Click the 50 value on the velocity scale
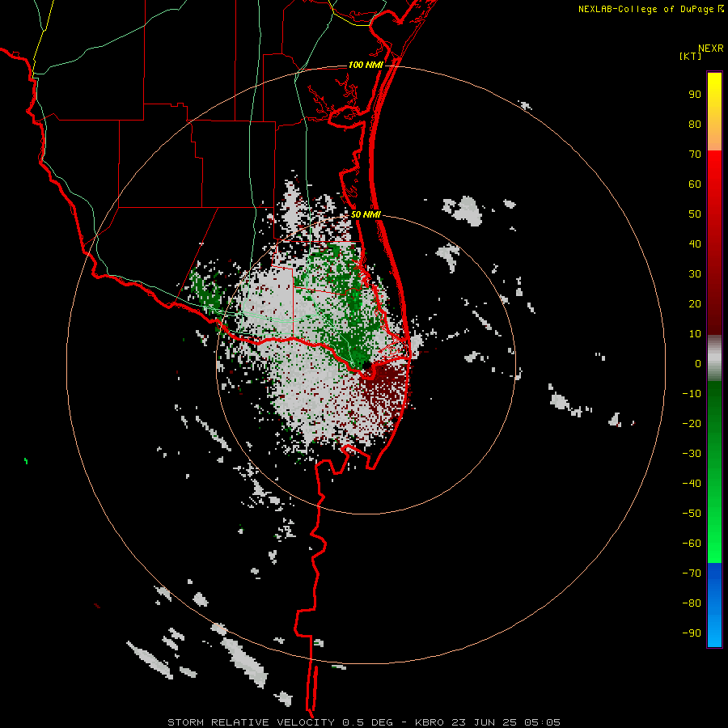This screenshot has height=728, width=728. [695, 214]
